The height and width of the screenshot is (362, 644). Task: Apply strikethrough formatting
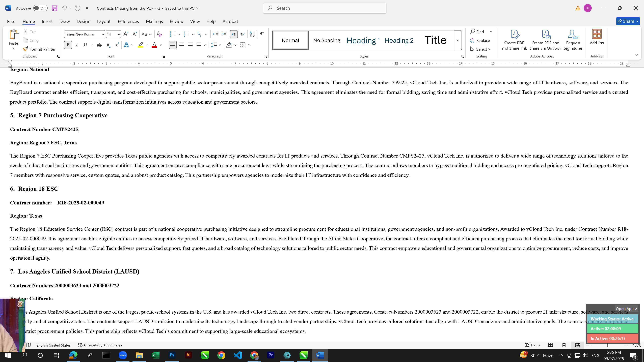tap(99, 45)
